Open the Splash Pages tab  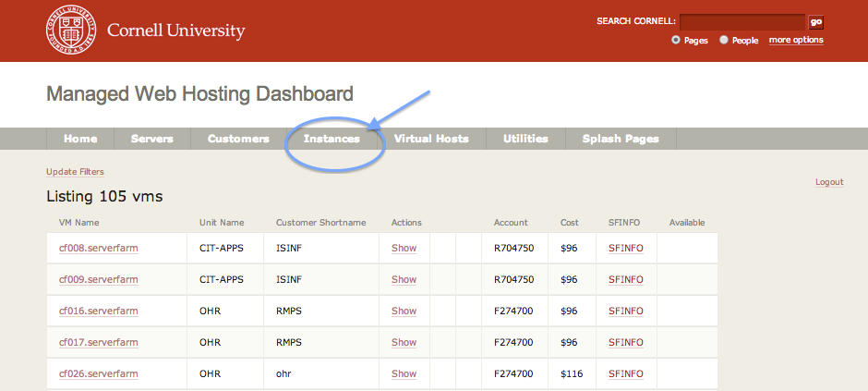pyautogui.click(x=621, y=139)
